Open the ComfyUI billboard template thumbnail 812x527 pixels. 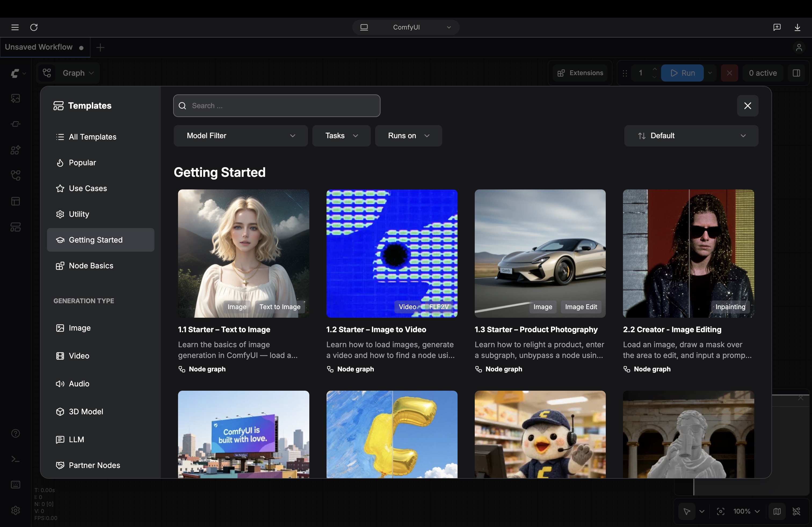point(244,434)
